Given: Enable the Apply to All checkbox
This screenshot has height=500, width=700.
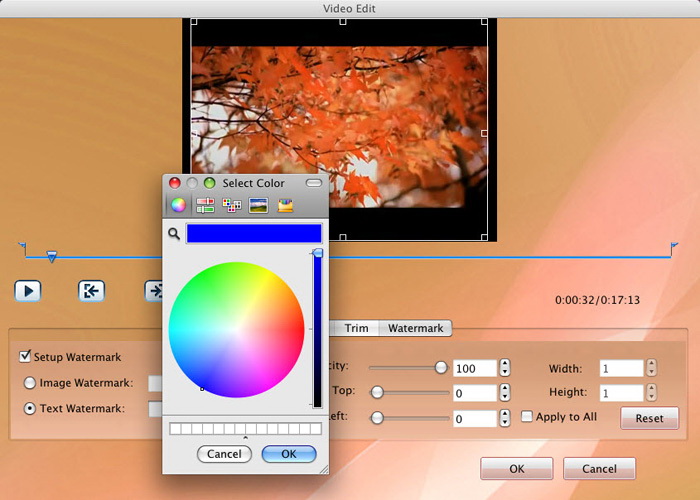Looking at the screenshot, I should (527, 416).
